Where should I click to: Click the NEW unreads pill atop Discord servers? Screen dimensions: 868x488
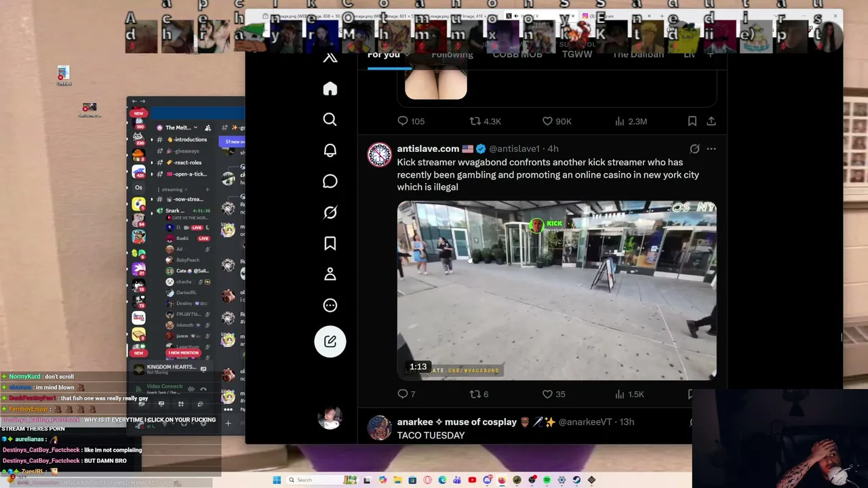point(139,113)
